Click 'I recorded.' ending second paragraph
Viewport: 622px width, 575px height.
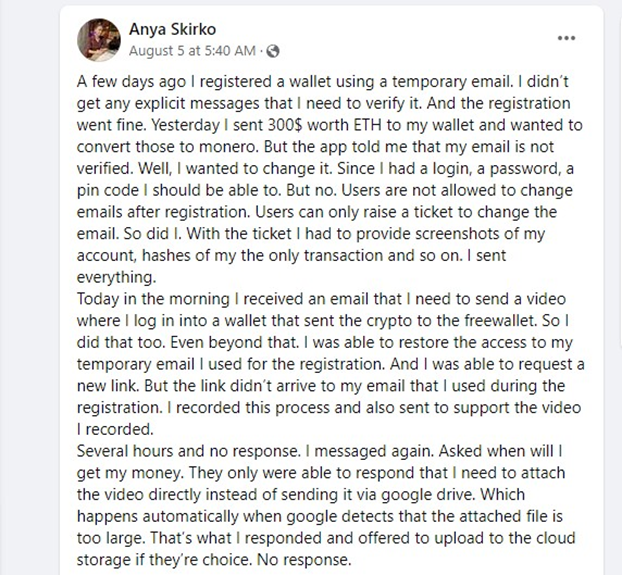(x=115, y=429)
